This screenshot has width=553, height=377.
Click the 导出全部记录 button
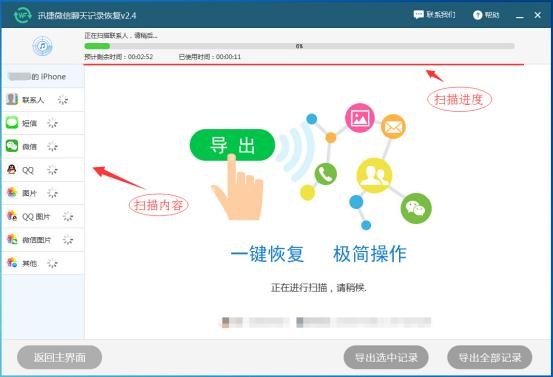(490, 357)
